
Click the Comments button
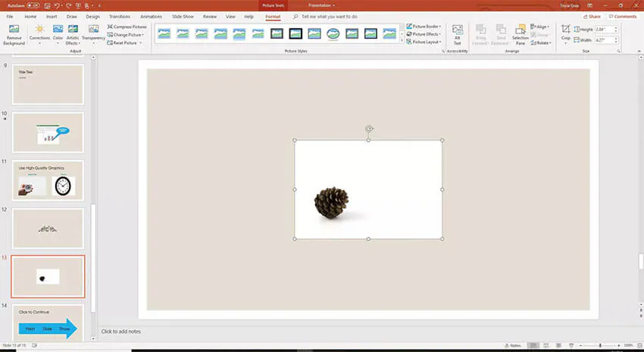[623, 17]
